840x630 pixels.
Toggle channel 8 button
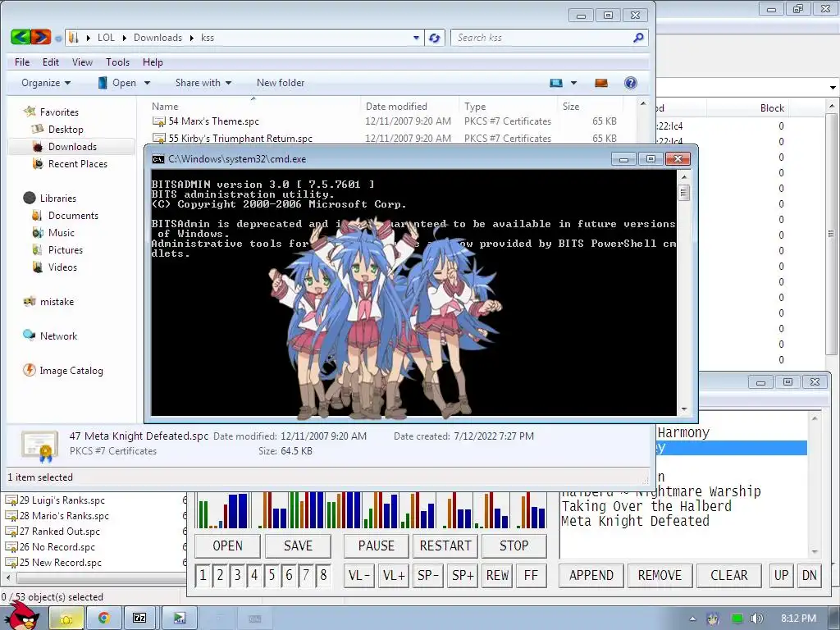(x=323, y=575)
